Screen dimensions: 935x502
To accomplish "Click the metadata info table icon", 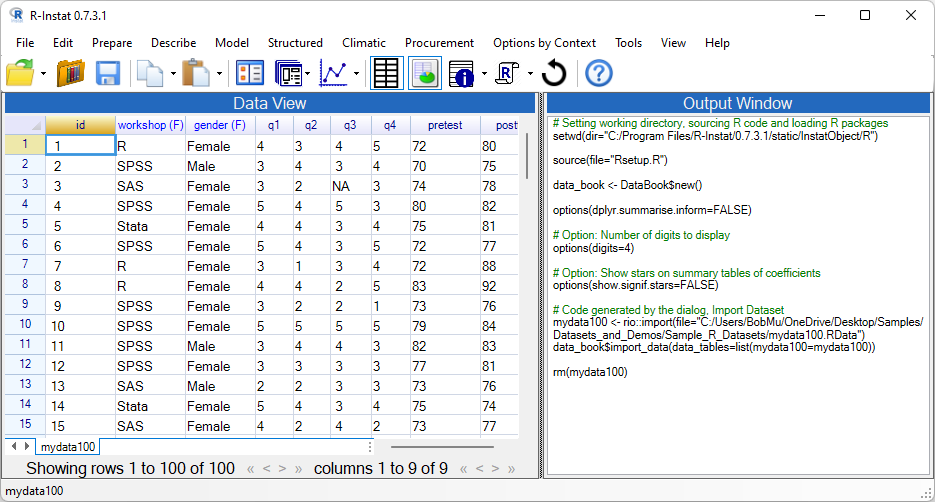I will coord(462,73).
